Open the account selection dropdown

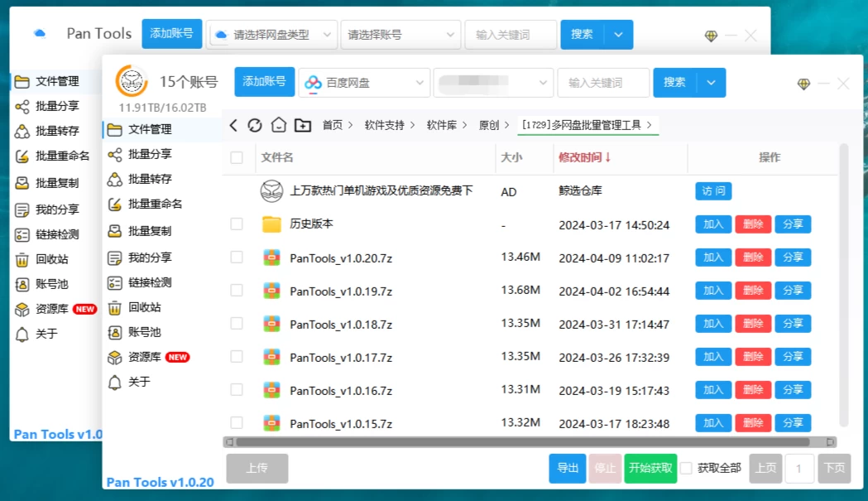pyautogui.click(x=492, y=83)
